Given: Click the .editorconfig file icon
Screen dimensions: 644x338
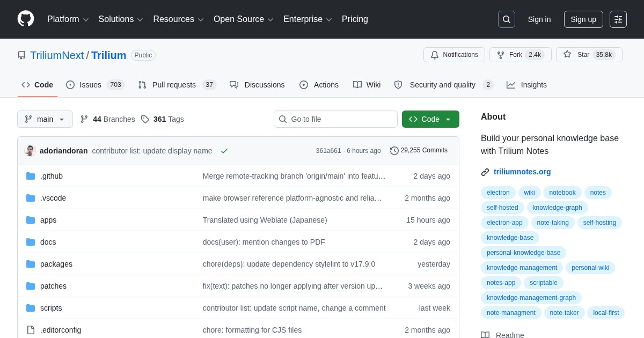Looking at the screenshot, I should click(31, 330).
